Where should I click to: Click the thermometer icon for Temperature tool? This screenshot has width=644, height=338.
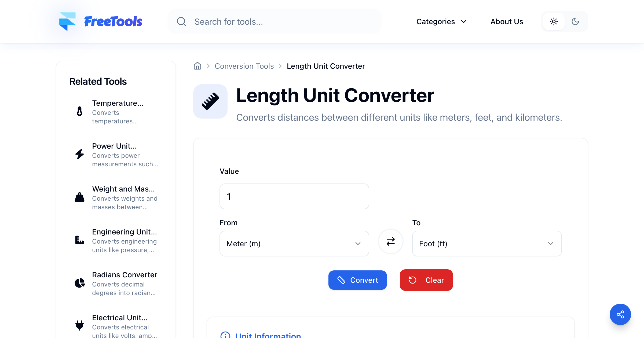point(79,111)
